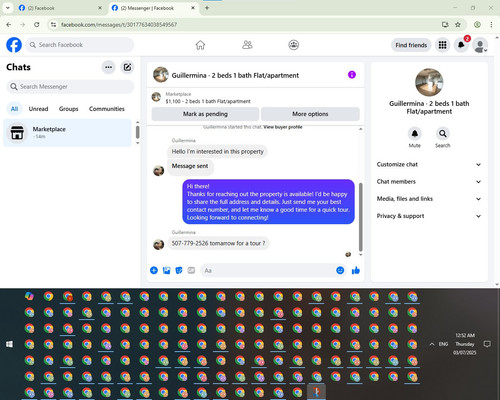Viewport: 500px width, 400px height.
Task: Go back in browser history
Action: click(x=9, y=24)
